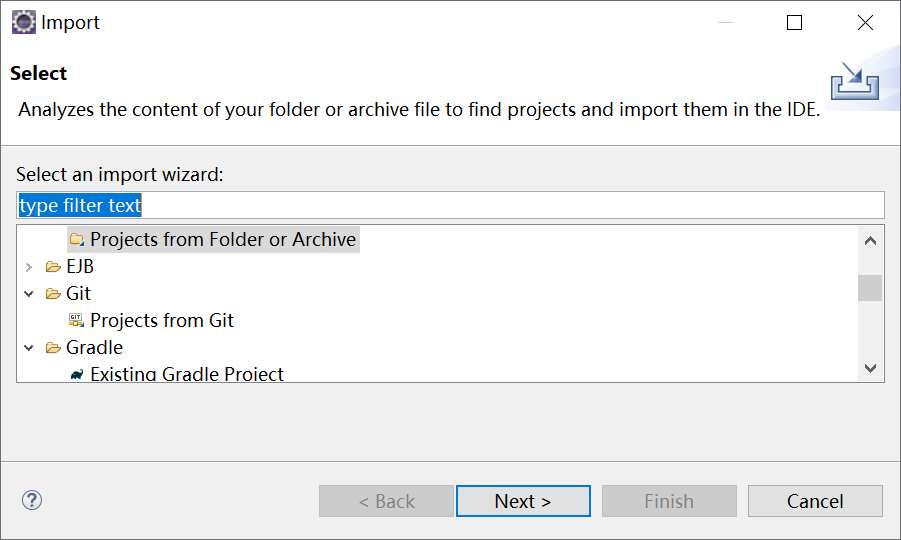This screenshot has height=540, width=901.
Task: Select Existing Gradle Project entry
Action: coord(187,374)
